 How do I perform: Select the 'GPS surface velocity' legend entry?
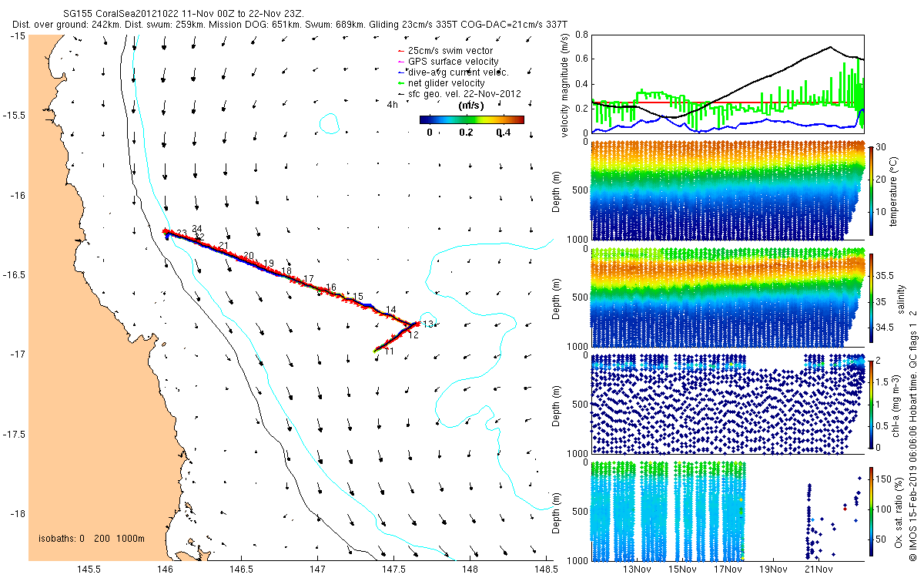(x=447, y=61)
